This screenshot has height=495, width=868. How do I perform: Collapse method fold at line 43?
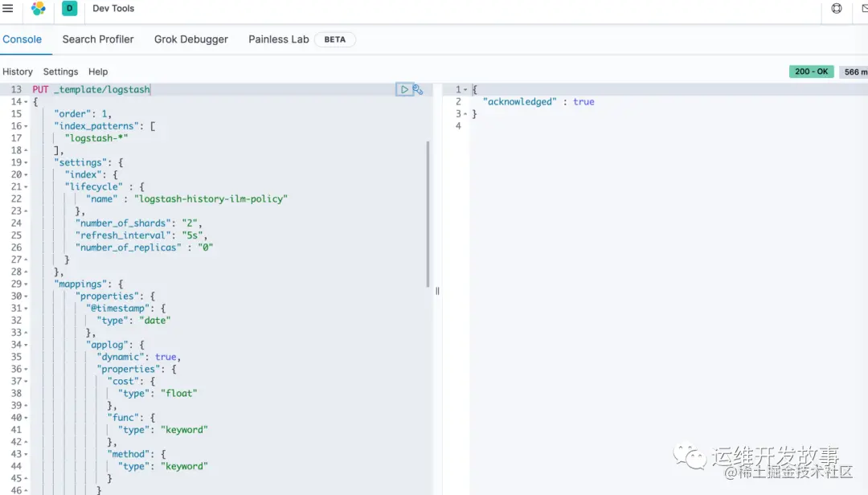click(26, 454)
